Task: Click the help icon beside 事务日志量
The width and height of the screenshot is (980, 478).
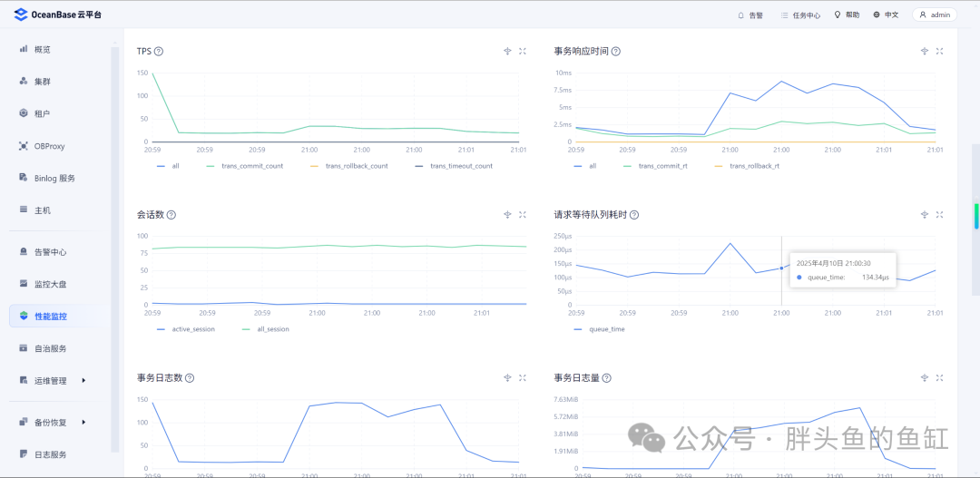Action: coord(606,378)
